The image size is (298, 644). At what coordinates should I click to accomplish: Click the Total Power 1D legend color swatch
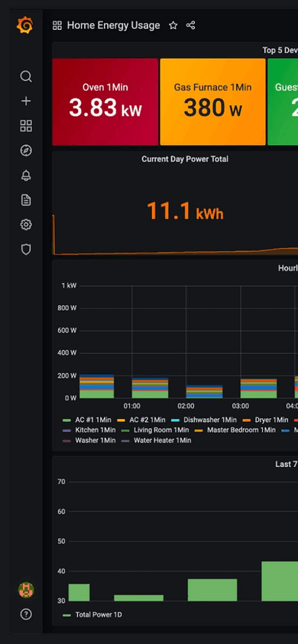click(x=67, y=615)
